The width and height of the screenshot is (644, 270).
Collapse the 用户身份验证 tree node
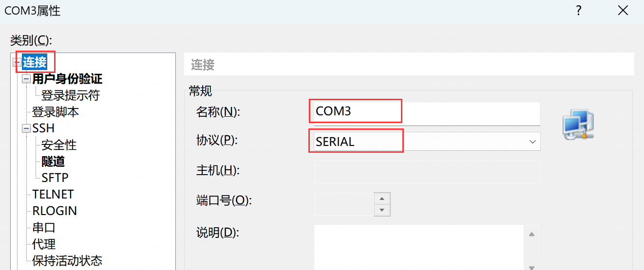pos(26,79)
